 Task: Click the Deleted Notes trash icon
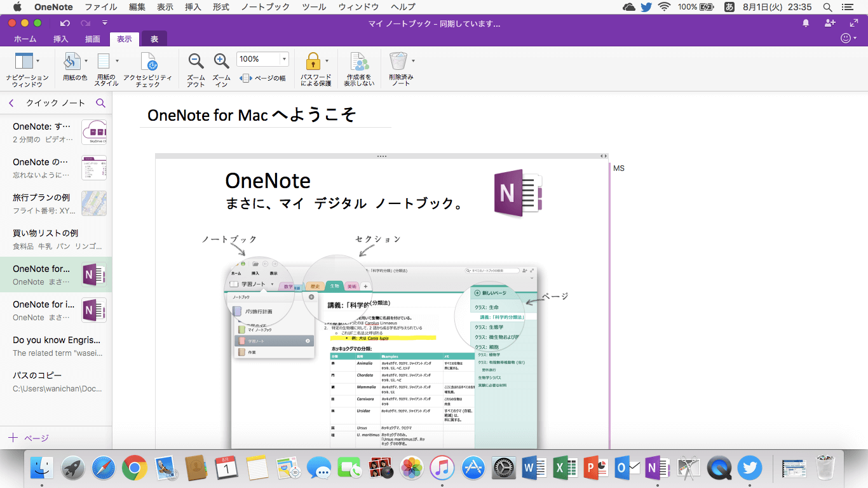(x=398, y=61)
